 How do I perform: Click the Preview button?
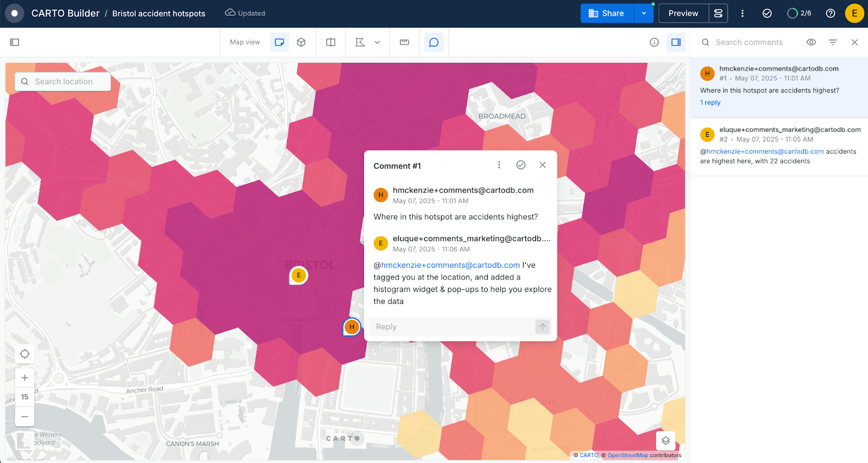(x=684, y=13)
